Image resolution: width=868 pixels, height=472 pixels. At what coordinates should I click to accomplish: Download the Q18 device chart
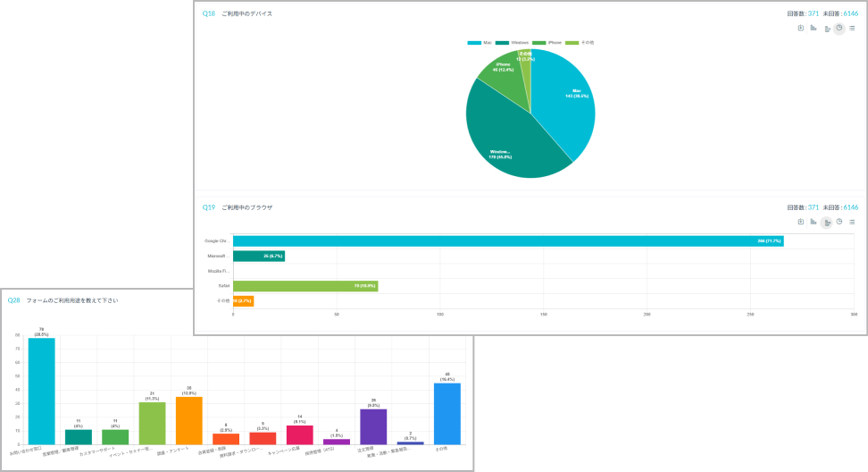coord(801,28)
